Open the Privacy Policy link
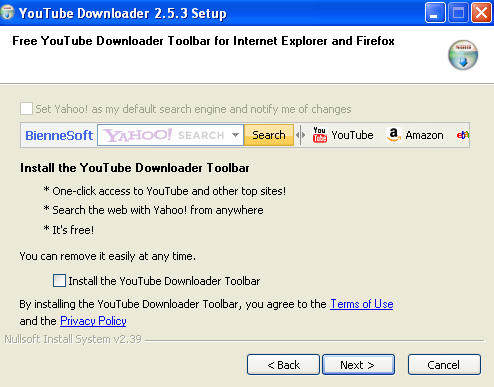The width and height of the screenshot is (494, 387). [x=93, y=321]
